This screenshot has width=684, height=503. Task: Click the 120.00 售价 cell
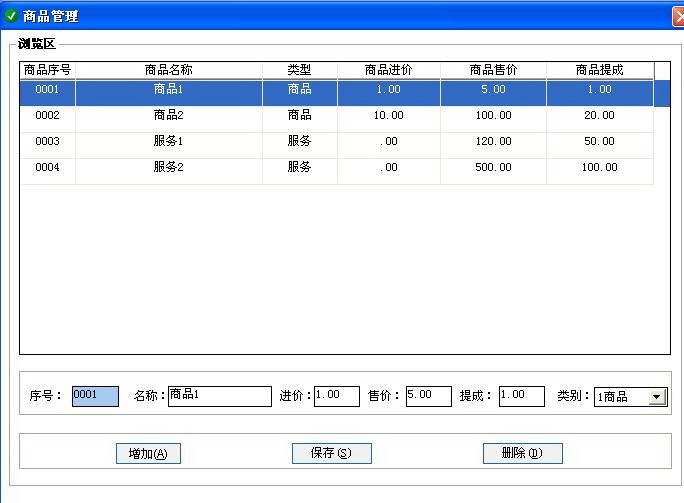[493, 145]
